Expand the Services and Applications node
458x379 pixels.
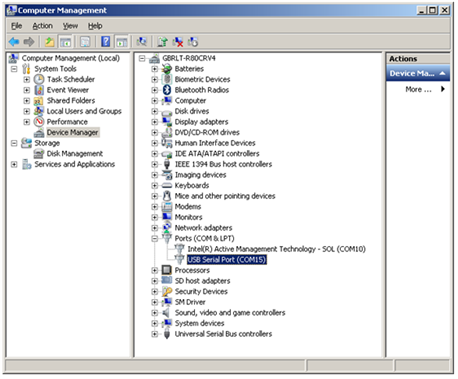coord(14,164)
